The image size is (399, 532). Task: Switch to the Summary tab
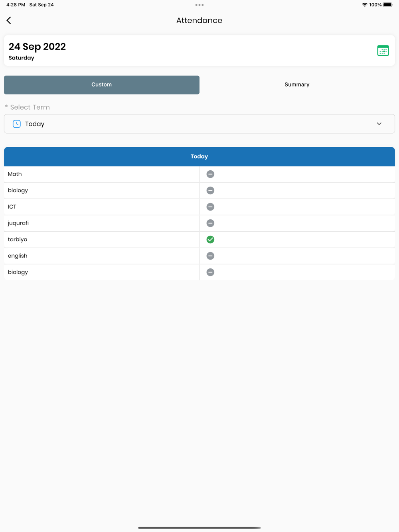pyautogui.click(x=297, y=85)
